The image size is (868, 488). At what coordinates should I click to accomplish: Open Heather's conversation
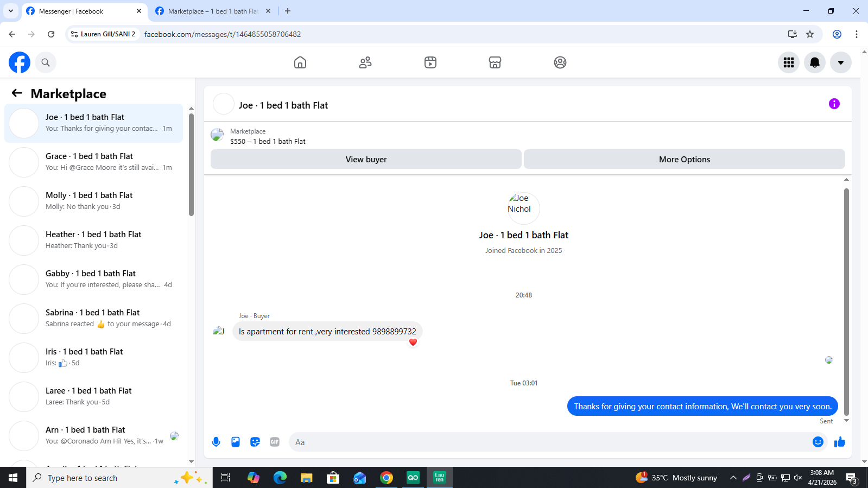tap(93, 240)
